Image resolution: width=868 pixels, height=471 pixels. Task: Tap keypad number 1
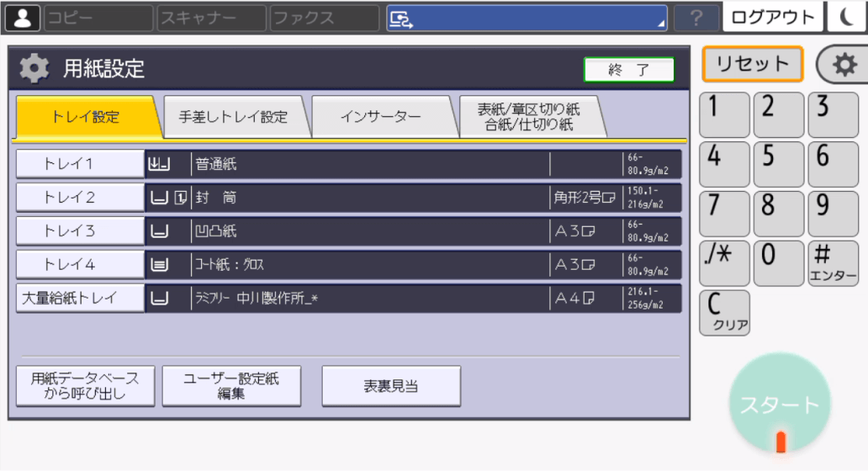(x=725, y=115)
